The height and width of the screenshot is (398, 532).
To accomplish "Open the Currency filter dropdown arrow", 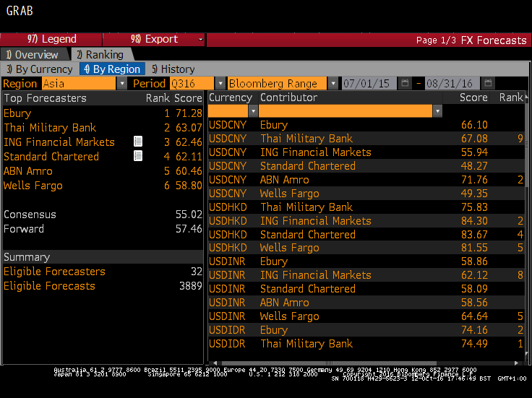I will click(x=253, y=111).
